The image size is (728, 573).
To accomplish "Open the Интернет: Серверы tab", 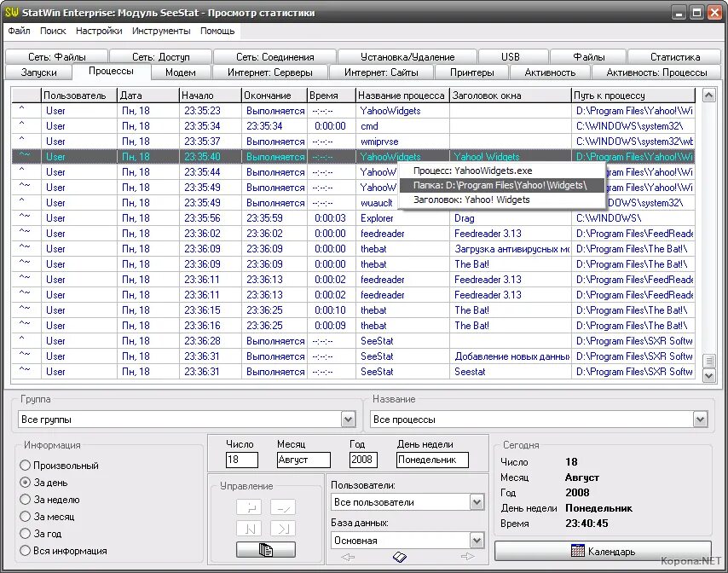I will click(x=269, y=72).
